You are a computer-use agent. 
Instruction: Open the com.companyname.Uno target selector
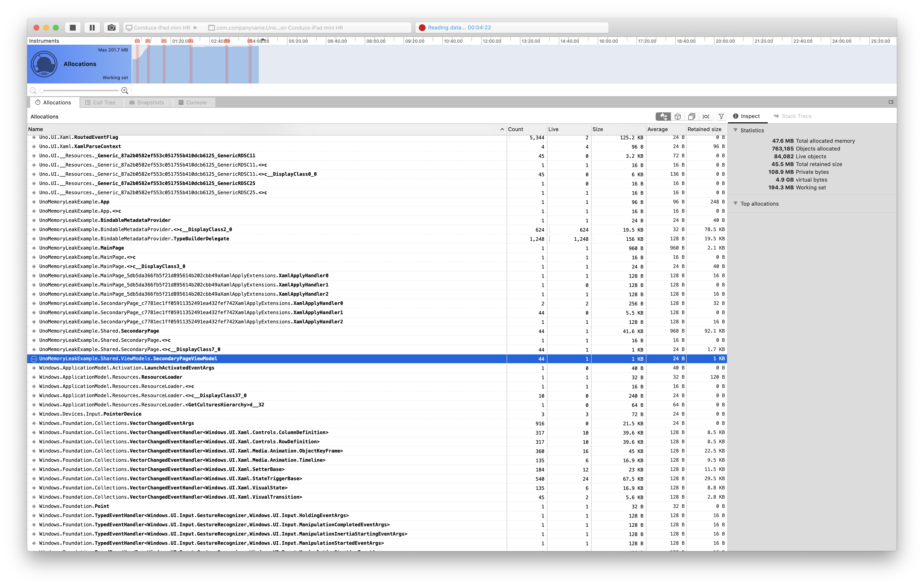(275, 28)
